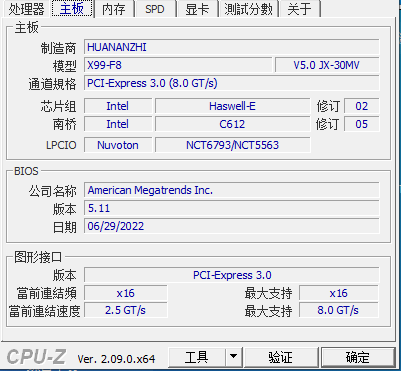Click the American Megatrends Inc. field
Viewport: 401px width, 371px height.
click(x=232, y=190)
